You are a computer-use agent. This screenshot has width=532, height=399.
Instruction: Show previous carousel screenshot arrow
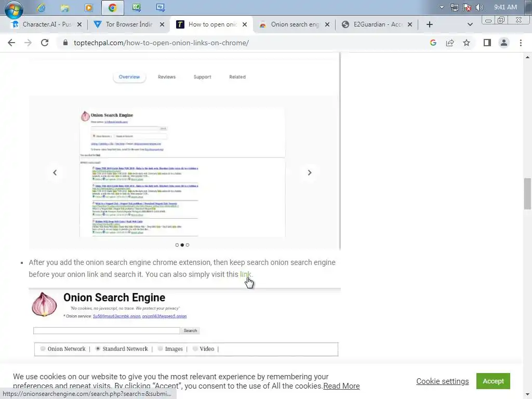pyautogui.click(x=55, y=172)
